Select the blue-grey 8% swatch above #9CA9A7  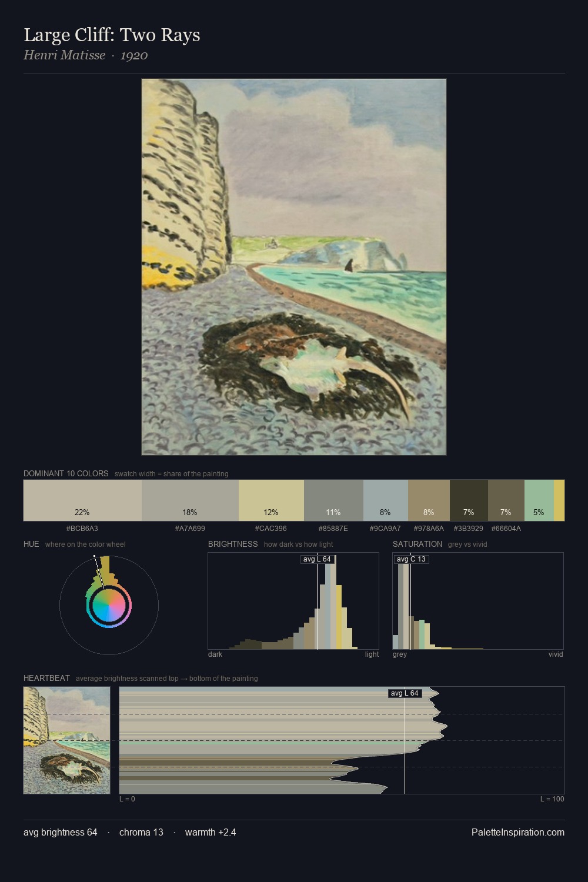pos(385,500)
